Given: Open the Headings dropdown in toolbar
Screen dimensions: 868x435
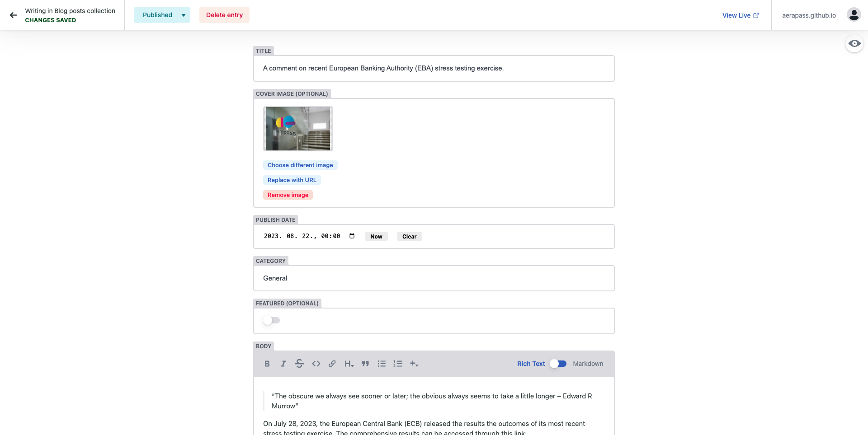Looking at the screenshot, I should [x=349, y=364].
